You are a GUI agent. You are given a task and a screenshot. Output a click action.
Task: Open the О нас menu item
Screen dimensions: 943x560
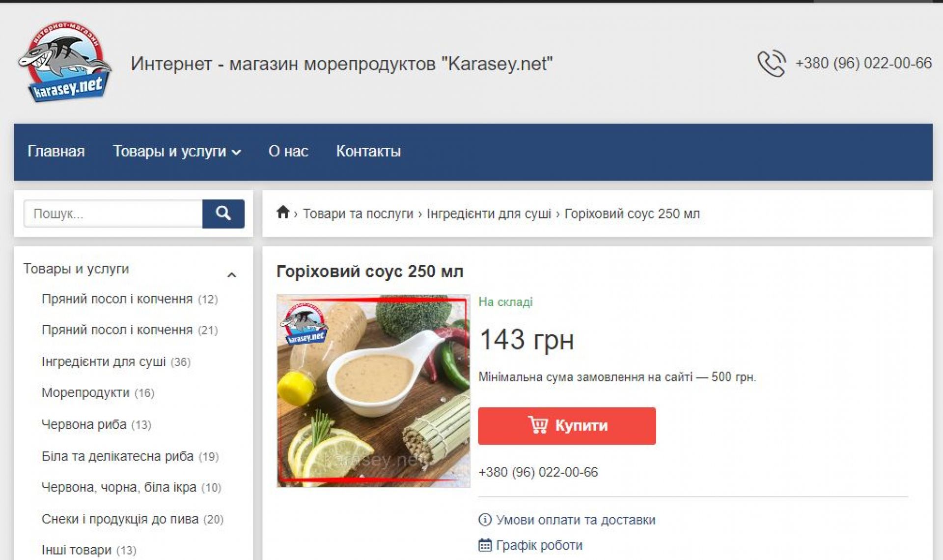tap(288, 151)
